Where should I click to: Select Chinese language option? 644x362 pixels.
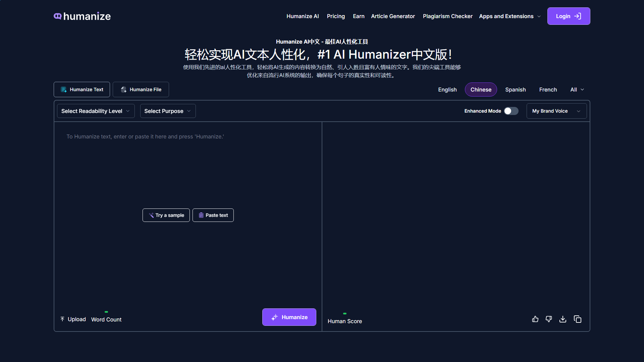pyautogui.click(x=481, y=89)
